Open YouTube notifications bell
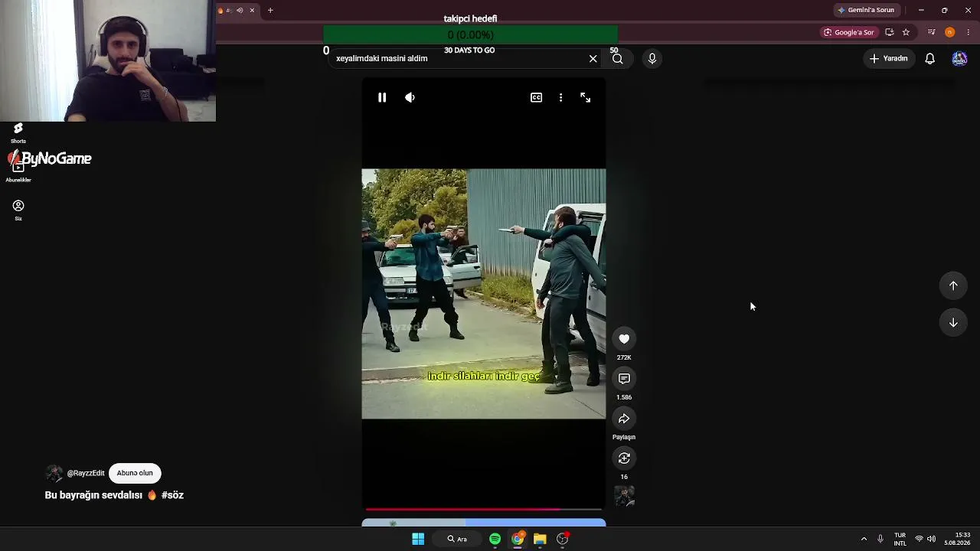This screenshot has height=551, width=980. (x=930, y=59)
